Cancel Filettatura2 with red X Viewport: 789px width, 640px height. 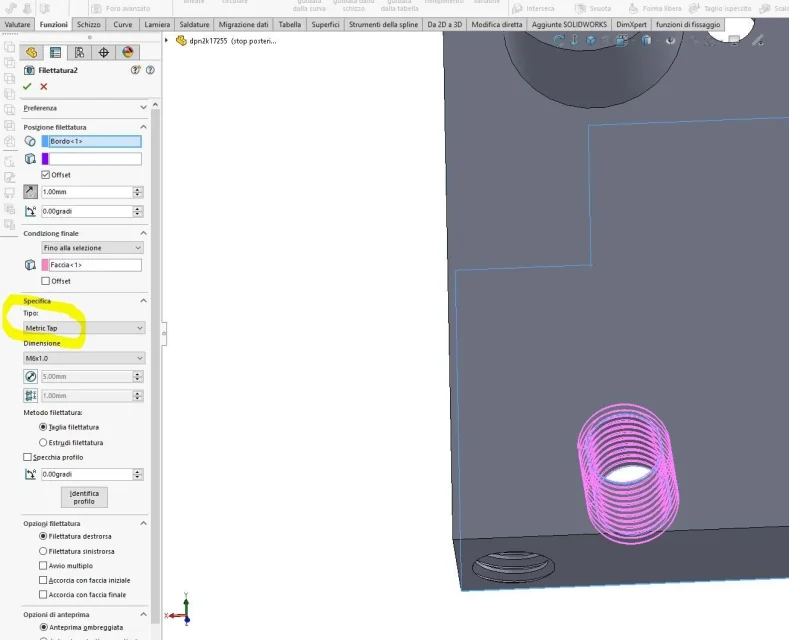(44, 87)
